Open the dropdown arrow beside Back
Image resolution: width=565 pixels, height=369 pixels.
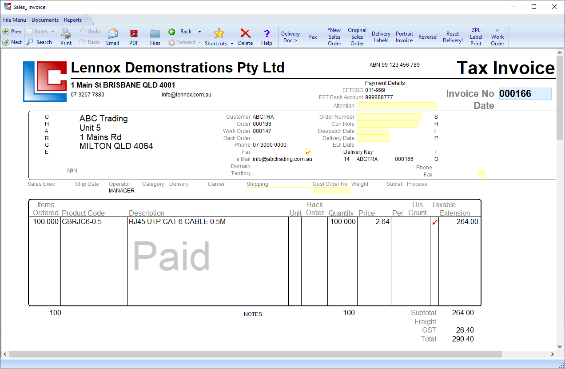click(x=200, y=32)
